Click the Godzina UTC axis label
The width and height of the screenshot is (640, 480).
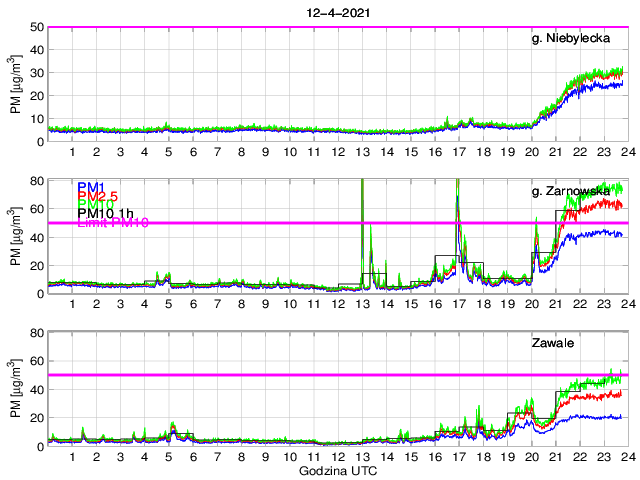coord(337,470)
